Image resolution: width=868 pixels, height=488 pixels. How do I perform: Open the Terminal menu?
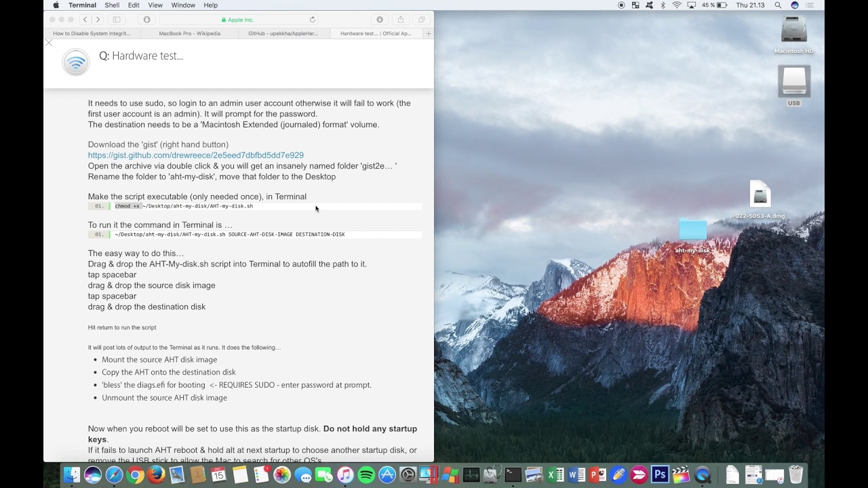point(82,5)
